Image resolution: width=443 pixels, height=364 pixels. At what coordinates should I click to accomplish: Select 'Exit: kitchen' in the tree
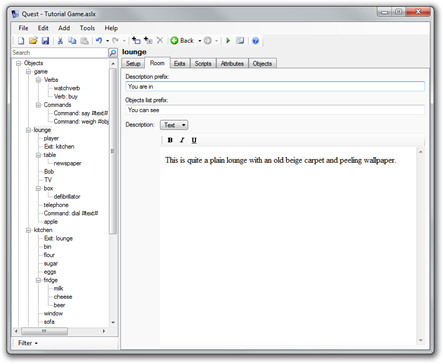pos(59,146)
